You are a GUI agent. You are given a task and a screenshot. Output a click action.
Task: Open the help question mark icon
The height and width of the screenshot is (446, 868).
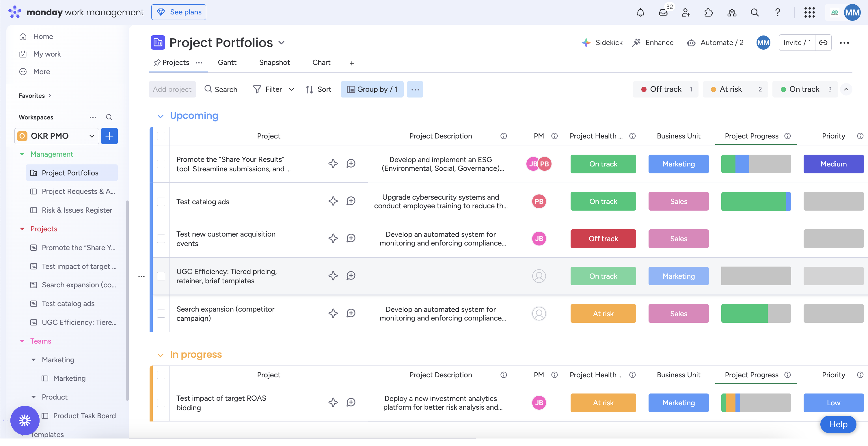point(777,13)
